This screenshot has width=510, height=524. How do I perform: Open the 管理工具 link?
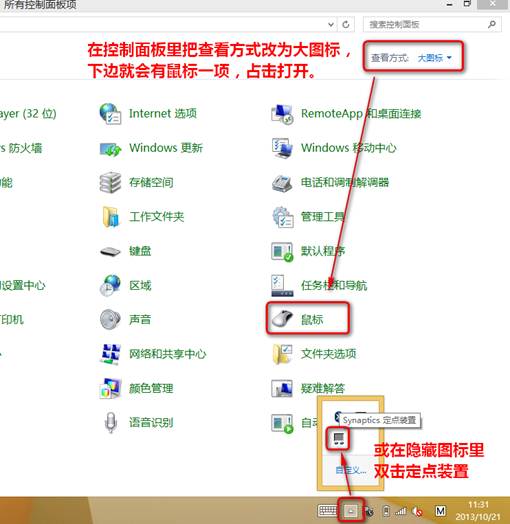coord(323,217)
